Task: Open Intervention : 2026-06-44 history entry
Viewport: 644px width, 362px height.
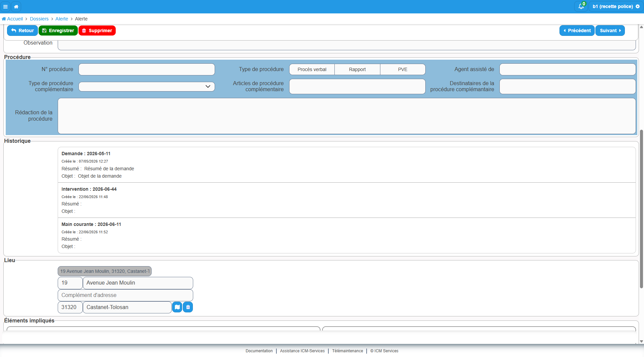Action: [x=346, y=200]
